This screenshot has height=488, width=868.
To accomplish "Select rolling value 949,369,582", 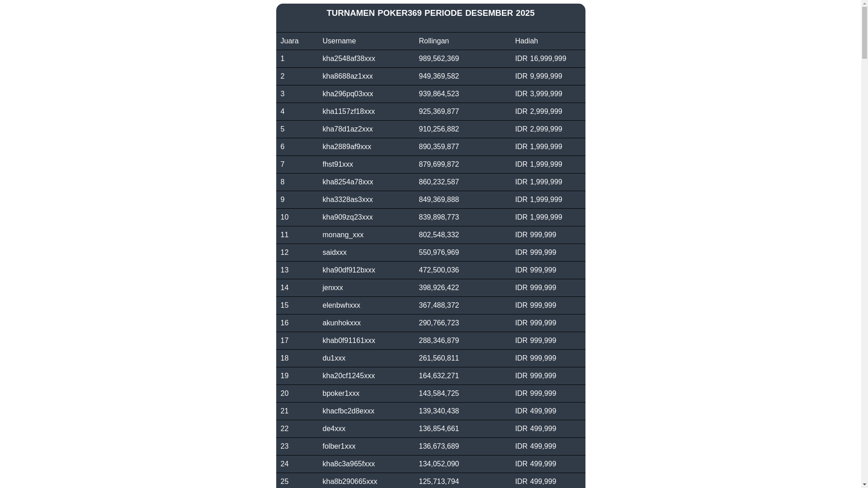I will coord(438,76).
